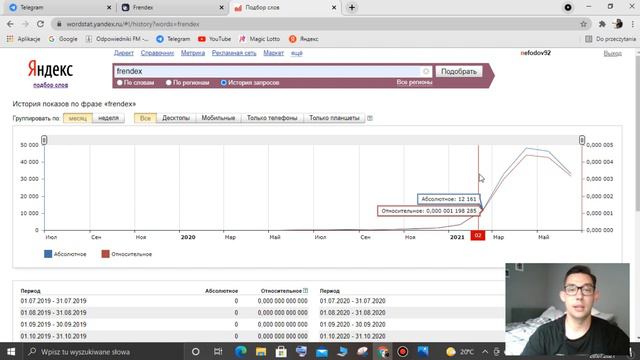This screenshot has height=360, width=640.
Task: Open Google bookmark
Action: tap(63, 39)
